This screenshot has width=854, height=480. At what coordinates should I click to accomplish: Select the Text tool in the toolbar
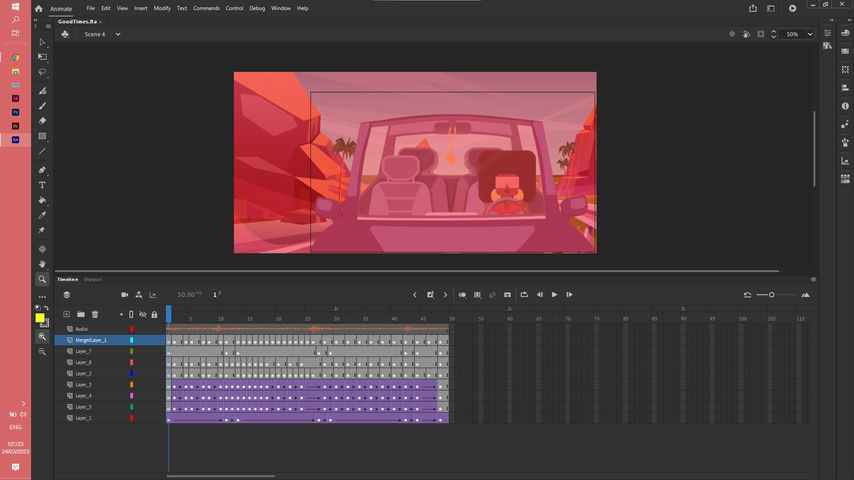42,185
